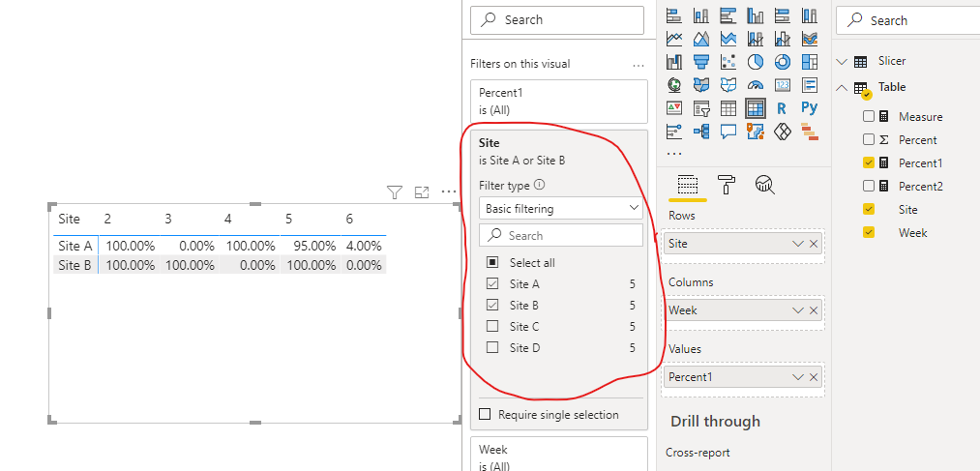Check Site C in the filter list
Viewport: 980px width, 471px height.
[492, 327]
